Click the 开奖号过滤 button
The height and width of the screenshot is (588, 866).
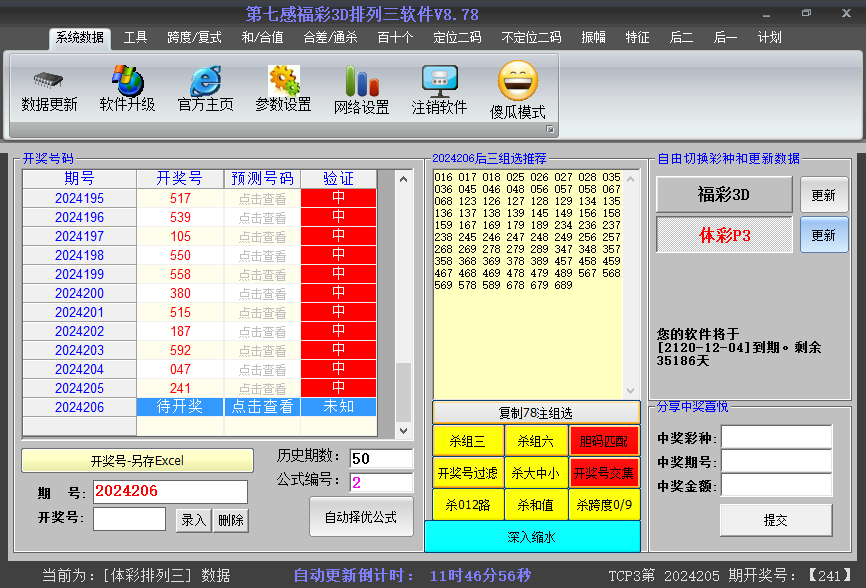(468, 473)
